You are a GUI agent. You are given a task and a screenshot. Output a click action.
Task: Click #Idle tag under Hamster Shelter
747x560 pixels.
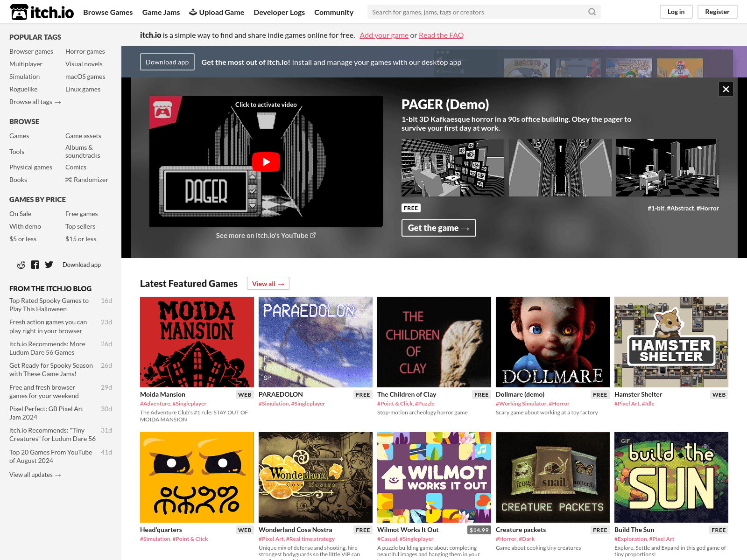point(648,404)
